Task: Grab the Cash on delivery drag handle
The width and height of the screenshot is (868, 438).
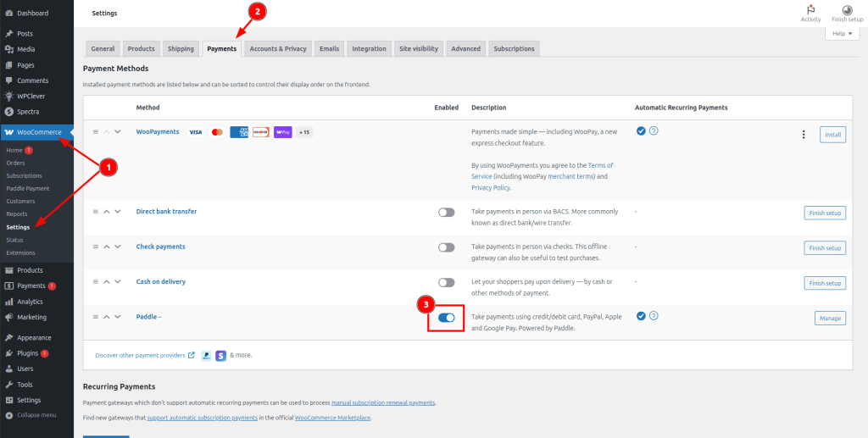Action: pos(95,281)
